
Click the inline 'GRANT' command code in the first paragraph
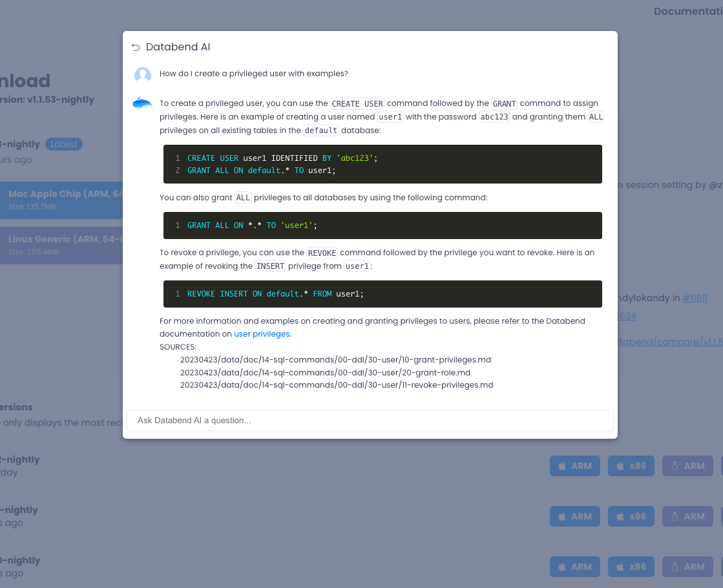[x=504, y=103]
